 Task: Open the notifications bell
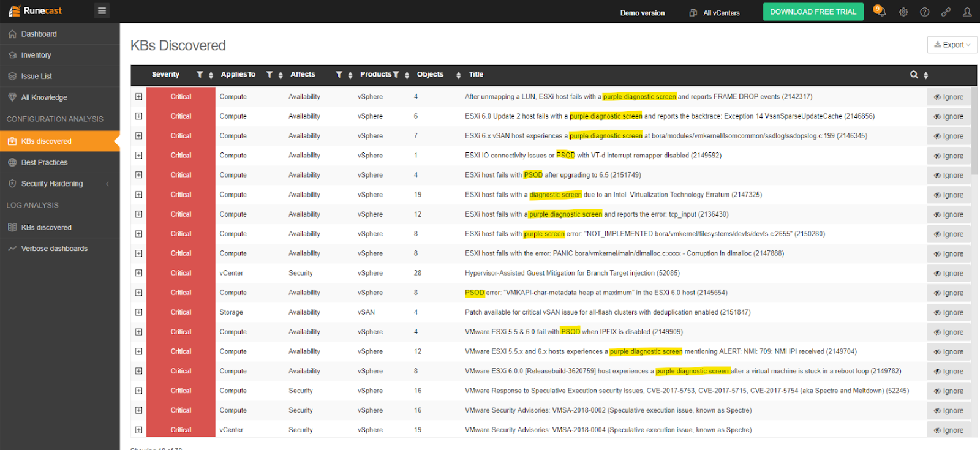tap(881, 12)
